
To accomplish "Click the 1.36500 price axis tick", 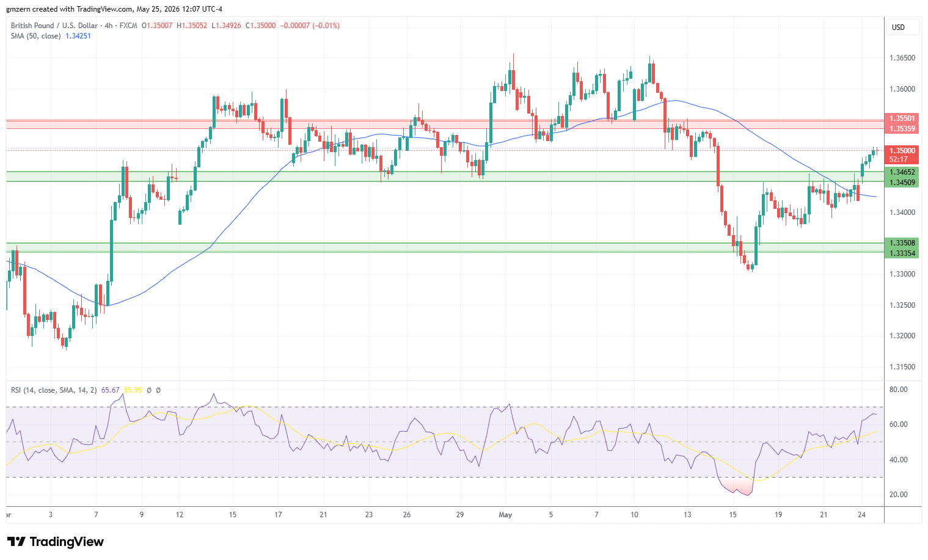I will (x=902, y=58).
